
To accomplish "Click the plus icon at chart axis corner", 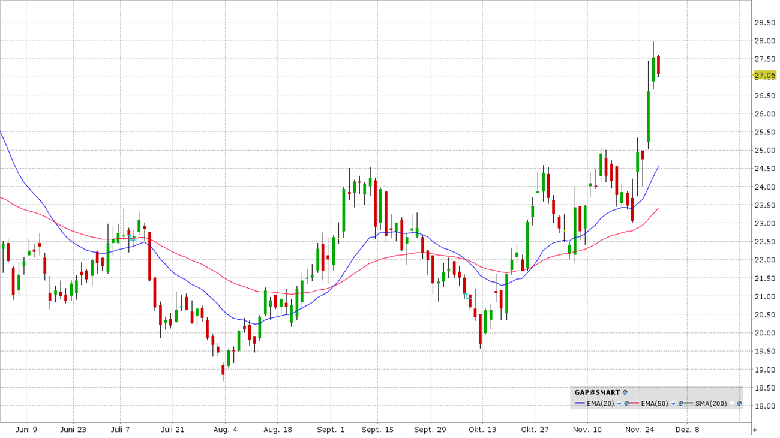I will (755, 430).
